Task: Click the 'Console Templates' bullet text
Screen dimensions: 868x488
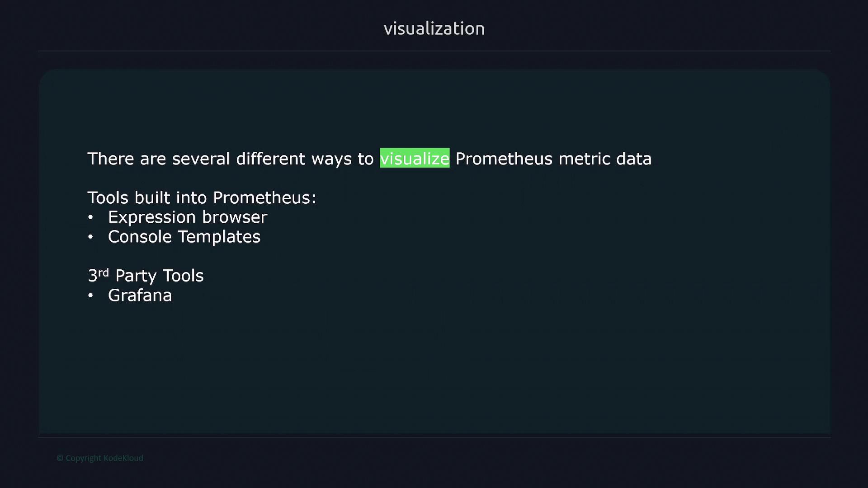Action: click(x=184, y=237)
